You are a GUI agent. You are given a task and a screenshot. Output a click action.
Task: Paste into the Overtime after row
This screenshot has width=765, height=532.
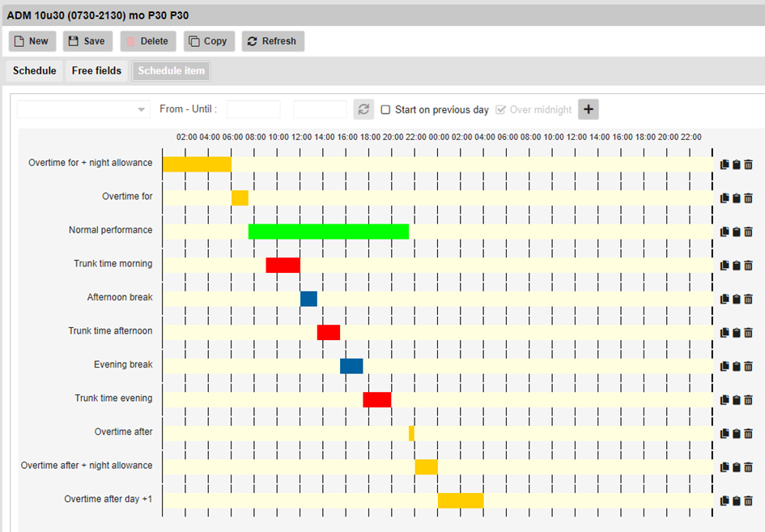coord(737,434)
